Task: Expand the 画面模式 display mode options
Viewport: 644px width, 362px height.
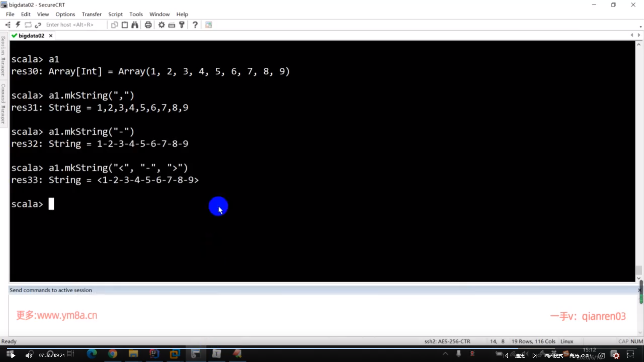Action: pyautogui.click(x=553, y=356)
